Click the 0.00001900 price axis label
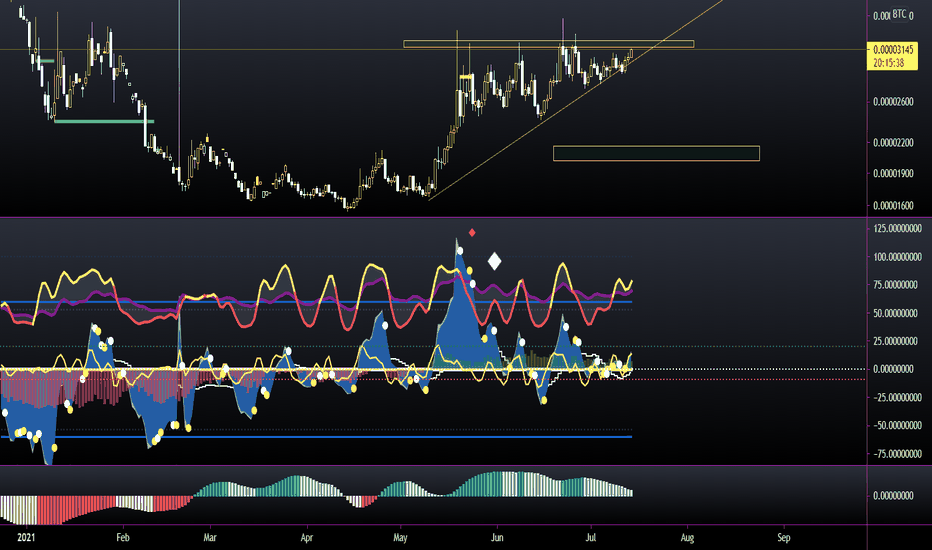The height and width of the screenshot is (550, 932). [x=893, y=174]
